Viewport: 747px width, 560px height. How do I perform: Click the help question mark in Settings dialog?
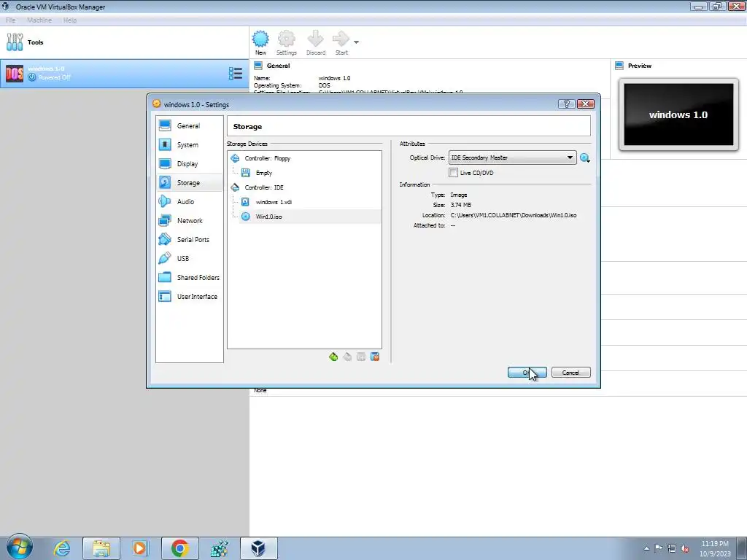tap(566, 104)
